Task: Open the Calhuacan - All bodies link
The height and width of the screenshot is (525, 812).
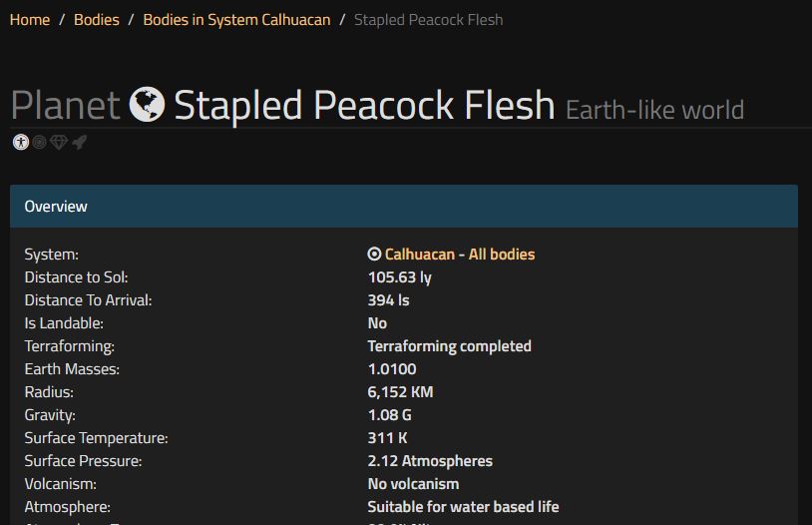Action: click(x=460, y=254)
